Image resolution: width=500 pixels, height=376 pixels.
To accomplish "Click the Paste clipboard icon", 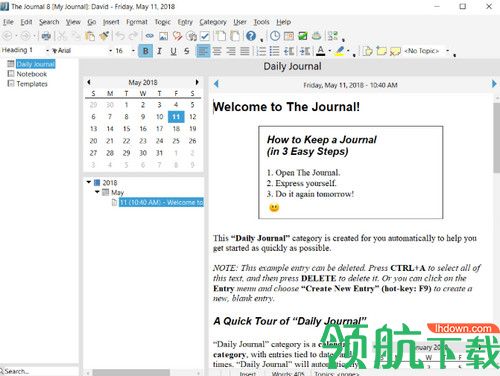I will (x=90, y=36).
